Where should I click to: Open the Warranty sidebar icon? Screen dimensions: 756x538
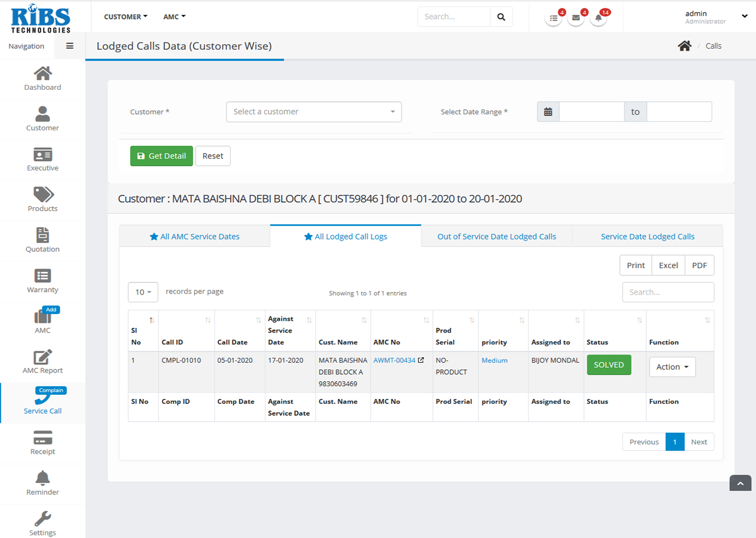(43, 276)
